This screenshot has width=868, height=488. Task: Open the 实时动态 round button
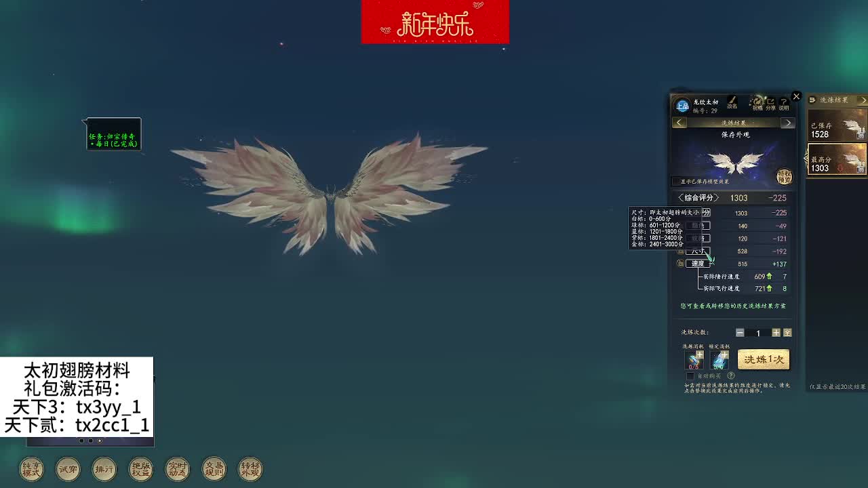click(x=178, y=468)
